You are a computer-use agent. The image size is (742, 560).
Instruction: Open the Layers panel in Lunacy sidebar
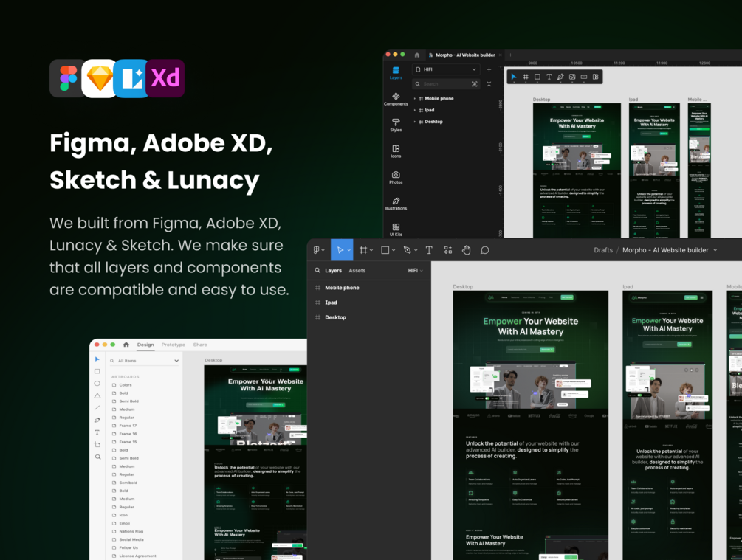396,73
